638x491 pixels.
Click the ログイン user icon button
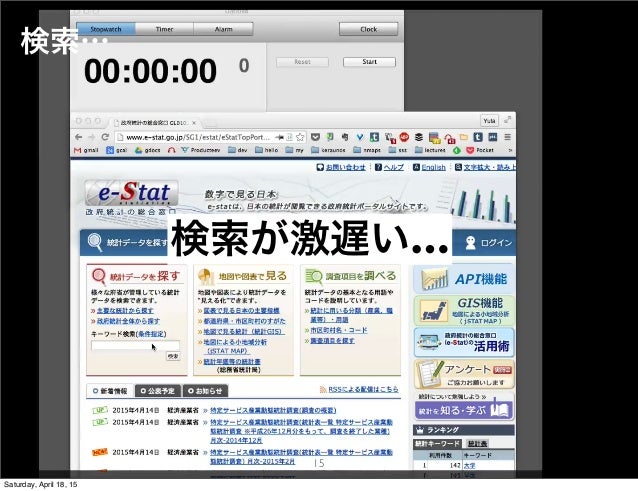point(488,243)
